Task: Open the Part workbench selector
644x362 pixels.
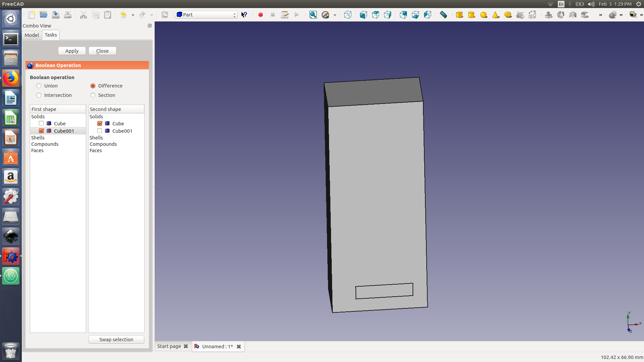Action: tap(206, 15)
